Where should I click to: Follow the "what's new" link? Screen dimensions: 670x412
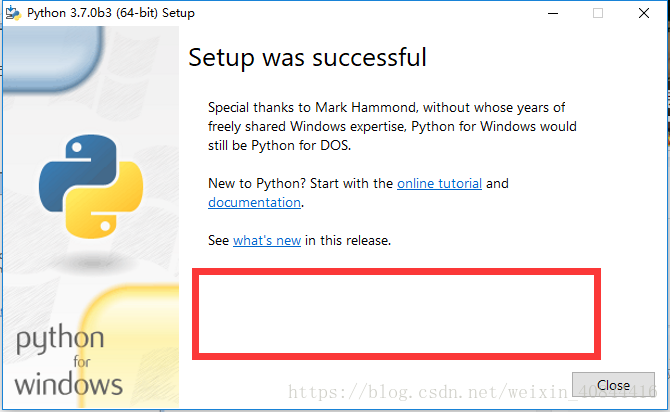(267, 241)
